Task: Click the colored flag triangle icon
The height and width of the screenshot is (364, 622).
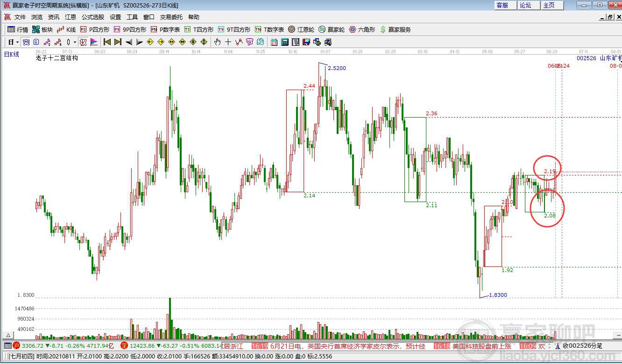Action: tap(94, 42)
